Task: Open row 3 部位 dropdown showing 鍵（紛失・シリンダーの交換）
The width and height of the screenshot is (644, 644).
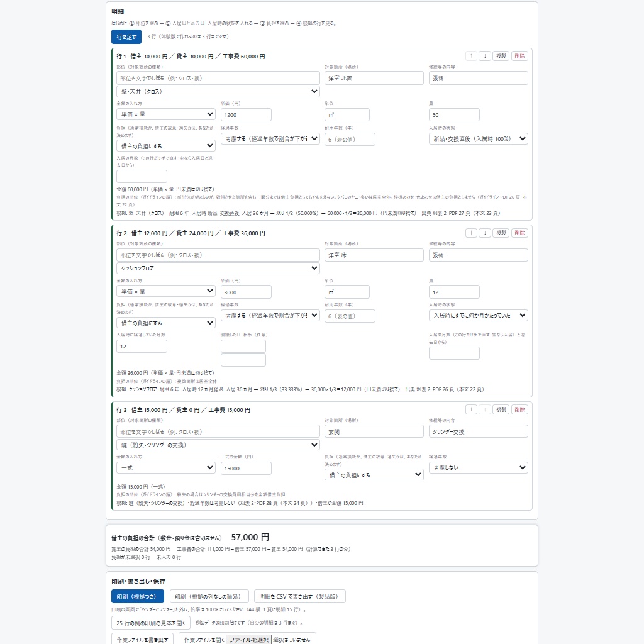Action: click(x=218, y=445)
